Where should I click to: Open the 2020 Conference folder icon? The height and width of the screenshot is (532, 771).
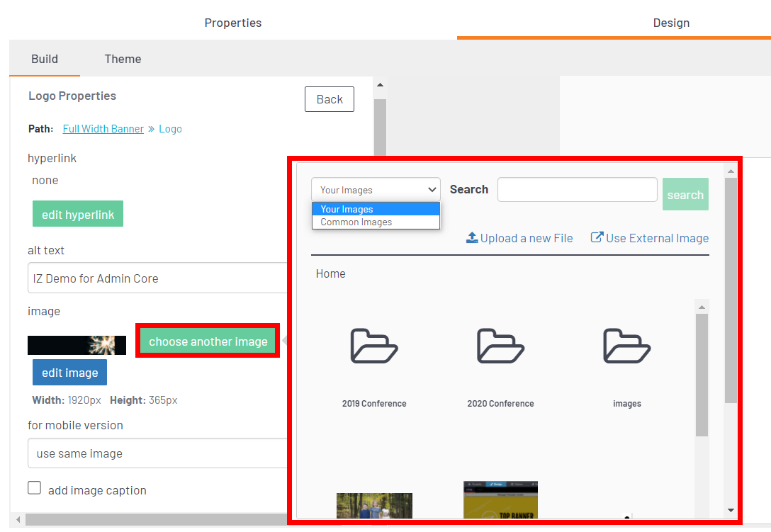point(500,346)
